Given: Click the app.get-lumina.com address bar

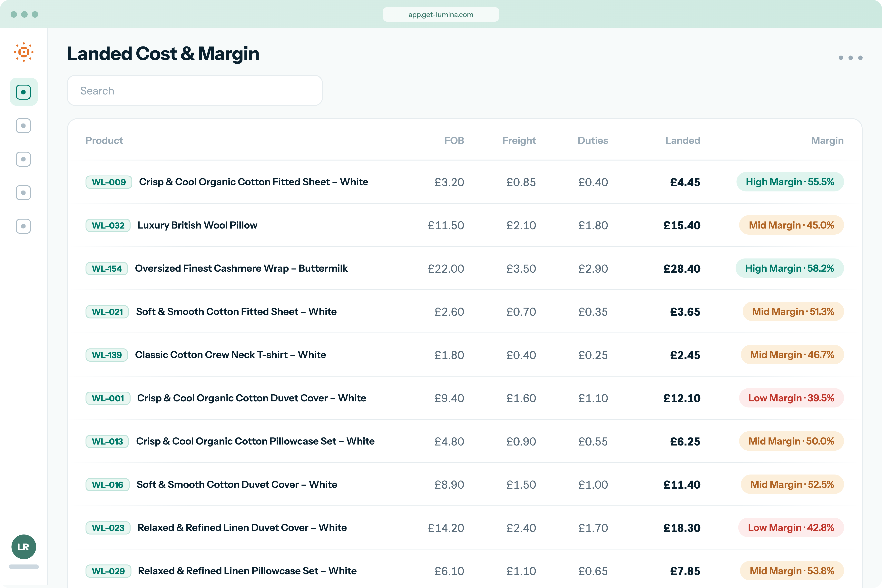Looking at the screenshot, I should [441, 15].
